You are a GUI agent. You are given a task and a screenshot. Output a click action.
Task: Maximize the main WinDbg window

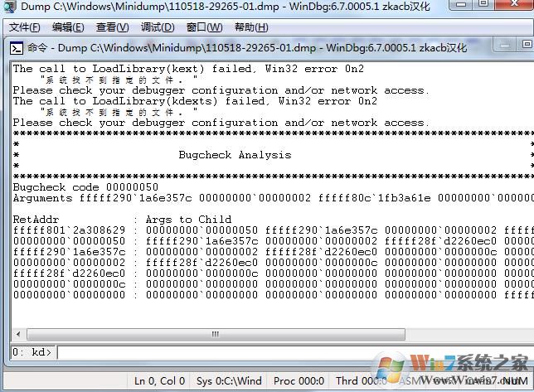pos(483,4)
